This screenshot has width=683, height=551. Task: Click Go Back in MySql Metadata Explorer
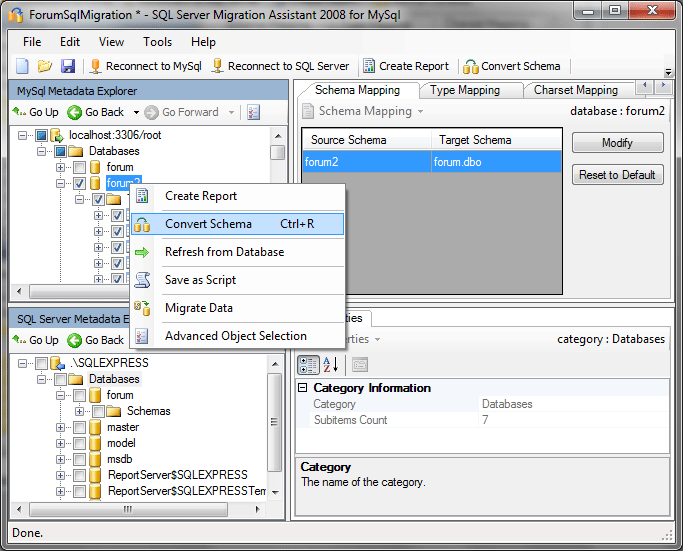click(x=96, y=112)
